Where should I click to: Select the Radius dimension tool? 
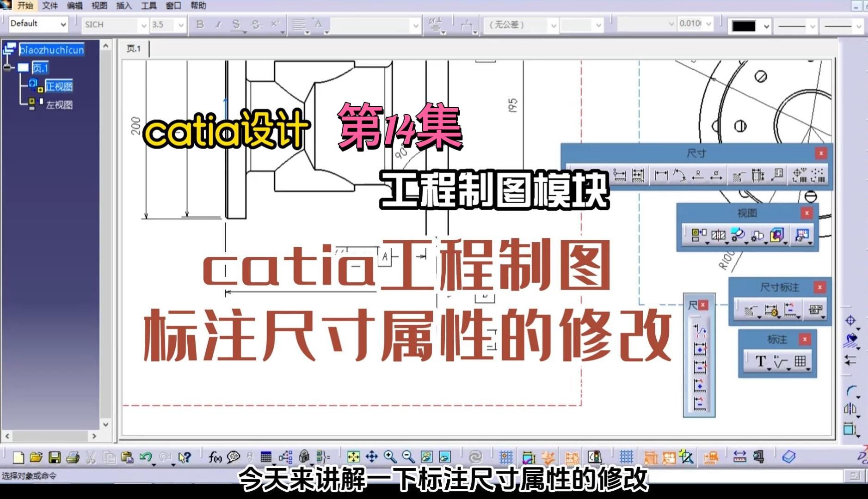click(x=697, y=175)
